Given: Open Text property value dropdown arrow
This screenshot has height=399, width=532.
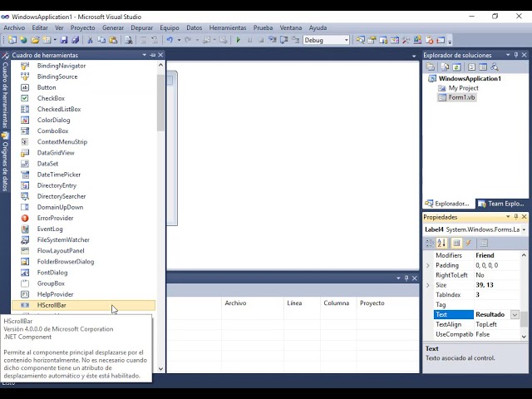Looking at the screenshot, I should [515, 314].
